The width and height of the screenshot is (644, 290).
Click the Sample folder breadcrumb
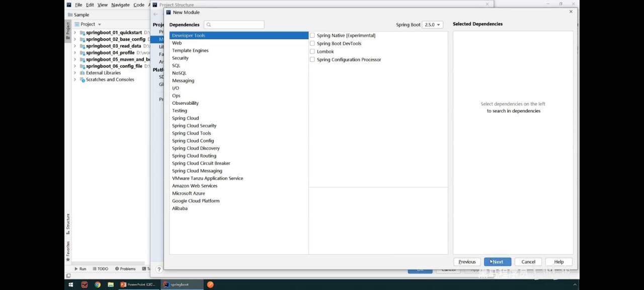[77, 15]
